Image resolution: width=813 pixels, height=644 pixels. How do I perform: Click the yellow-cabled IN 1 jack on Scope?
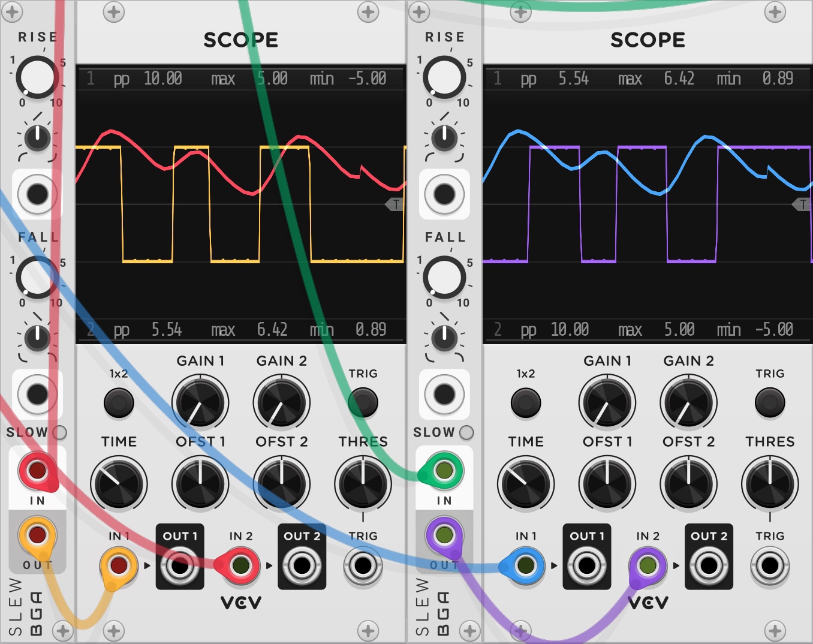(x=119, y=565)
